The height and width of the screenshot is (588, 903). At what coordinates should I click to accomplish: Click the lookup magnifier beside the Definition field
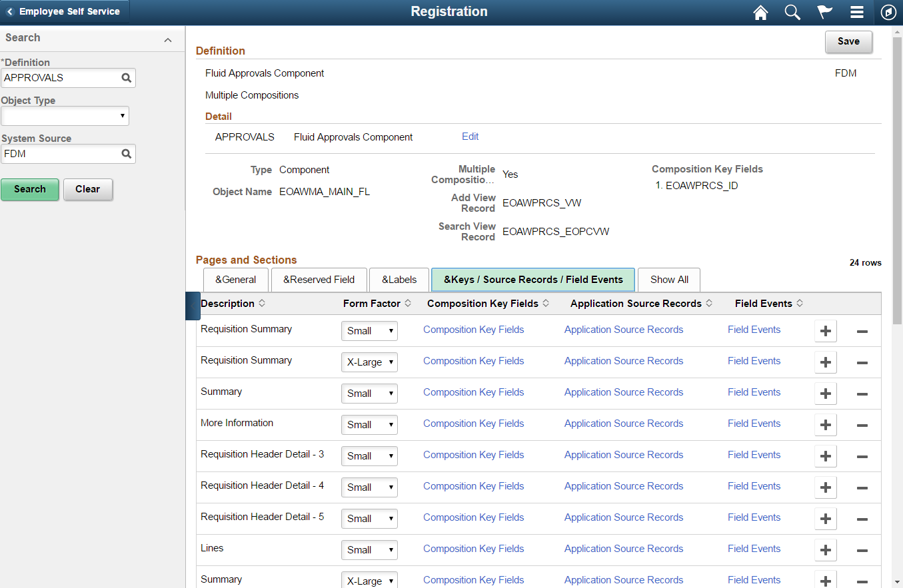[126, 77]
